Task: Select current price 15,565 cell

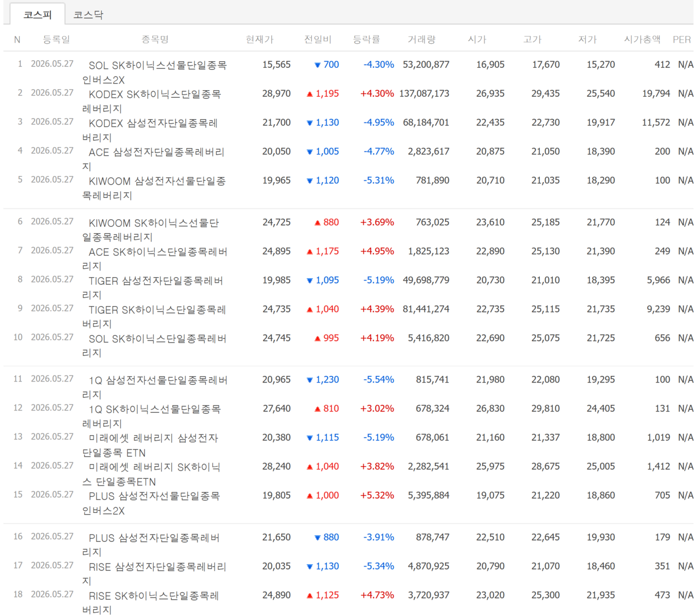Action: click(x=277, y=64)
